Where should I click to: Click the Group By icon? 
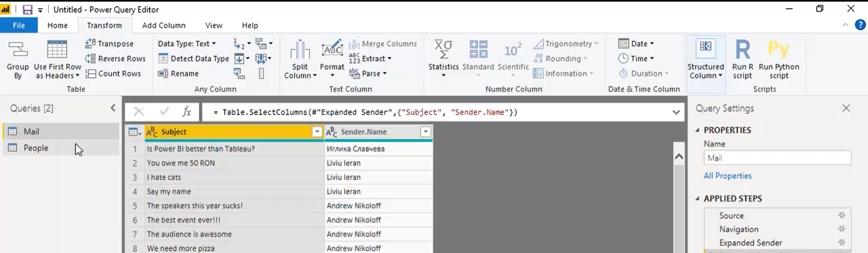click(x=18, y=60)
